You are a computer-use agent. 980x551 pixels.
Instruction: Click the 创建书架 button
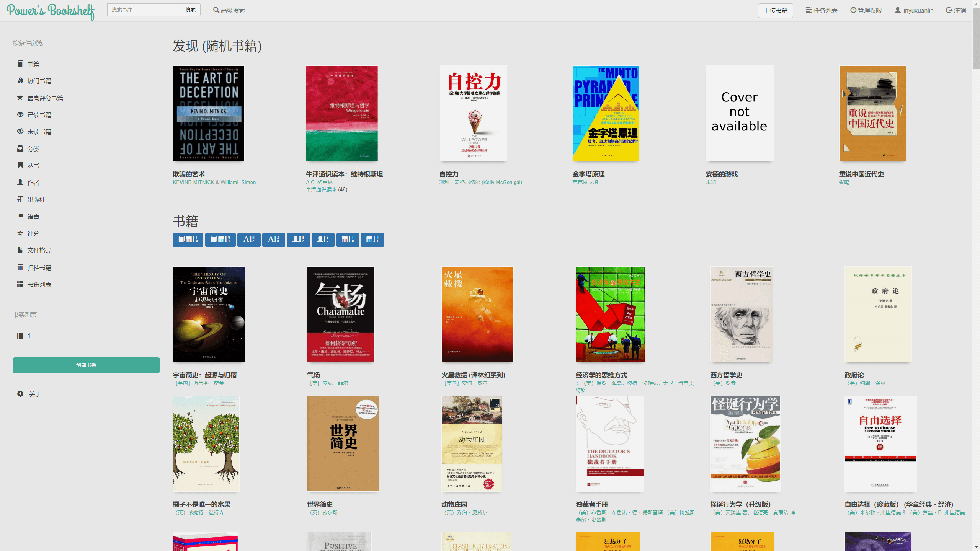pos(86,365)
